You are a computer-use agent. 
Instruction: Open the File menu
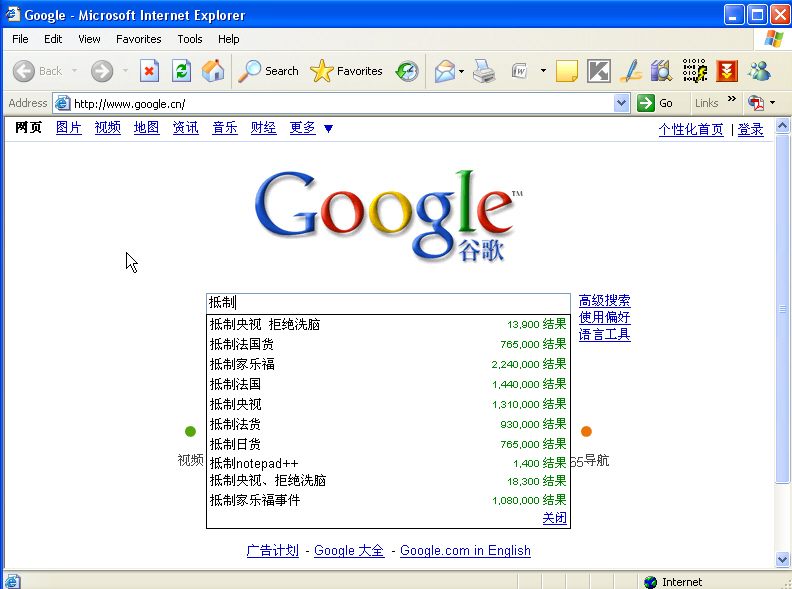(x=20, y=39)
